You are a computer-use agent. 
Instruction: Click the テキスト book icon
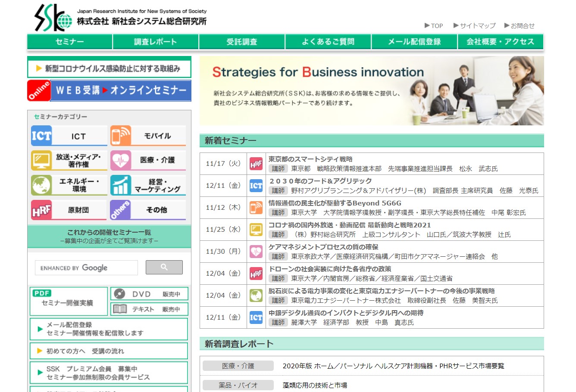point(119,309)
